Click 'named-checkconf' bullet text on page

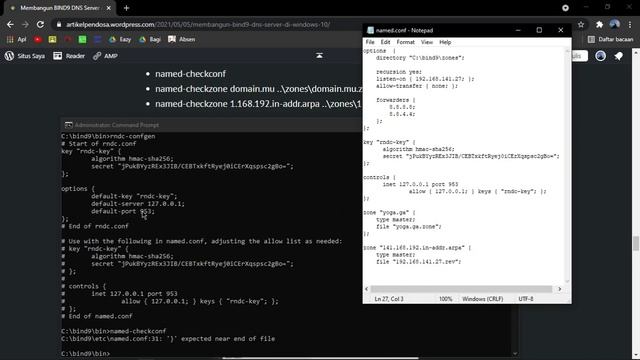pos(190,74)
